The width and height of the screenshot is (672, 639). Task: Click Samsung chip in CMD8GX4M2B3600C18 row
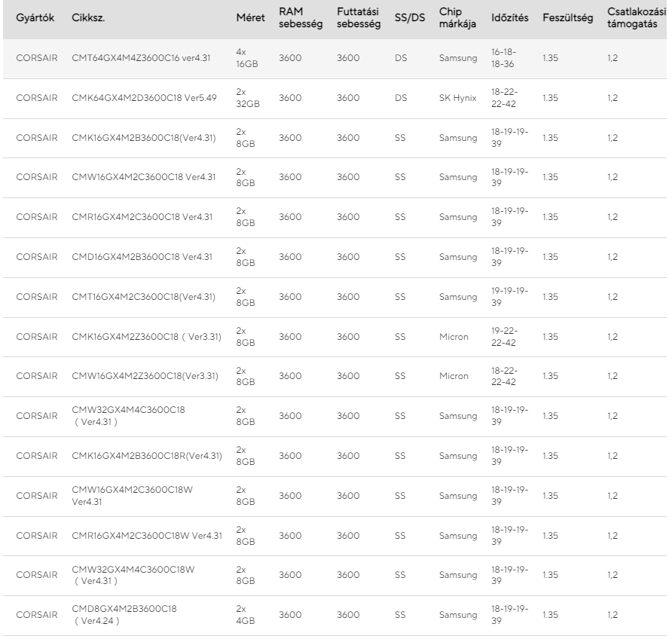point(458,615)
